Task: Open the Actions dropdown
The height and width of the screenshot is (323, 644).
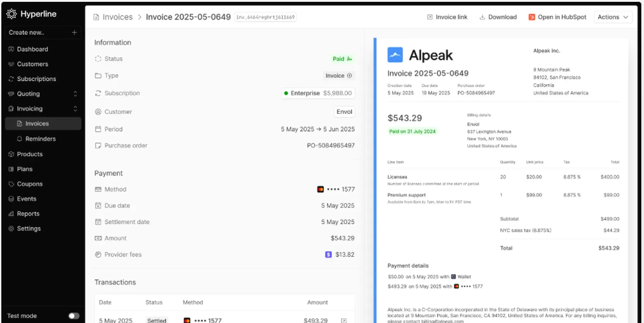Action: 613,17
